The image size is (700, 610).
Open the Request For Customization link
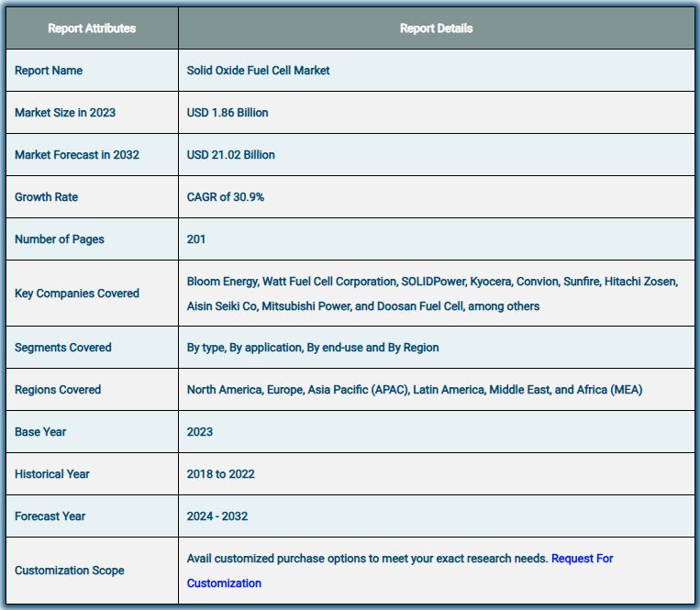pos(583,559)
